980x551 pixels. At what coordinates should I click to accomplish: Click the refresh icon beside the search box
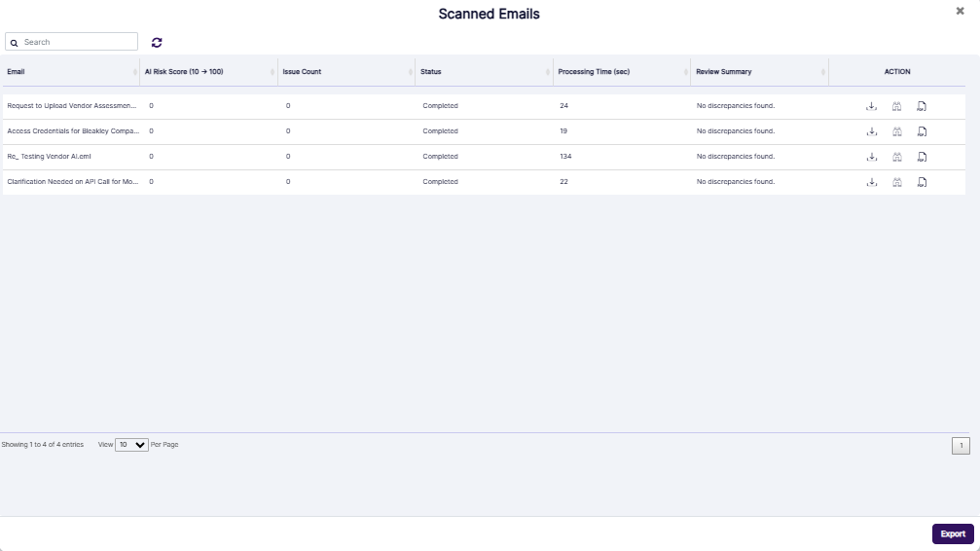point(157,42)
